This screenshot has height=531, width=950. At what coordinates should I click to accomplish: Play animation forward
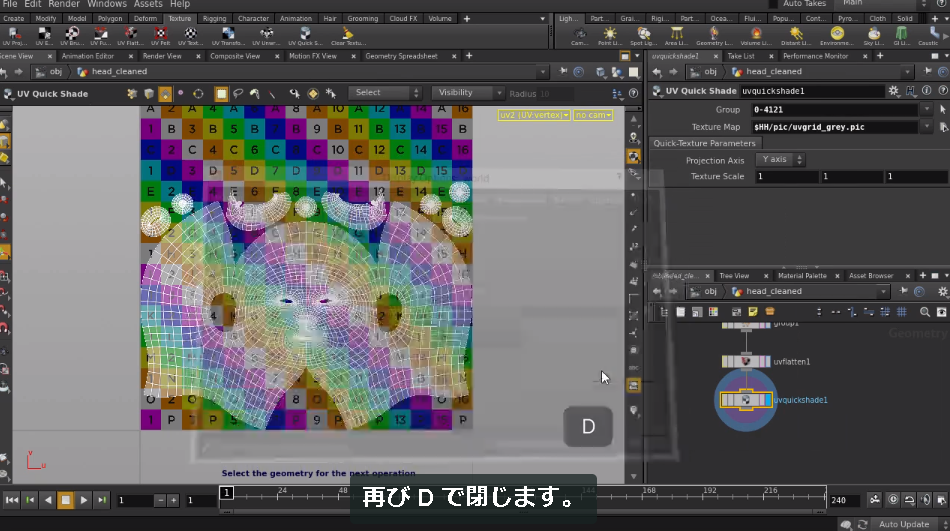pyautogui.click(x=84, y=500)
